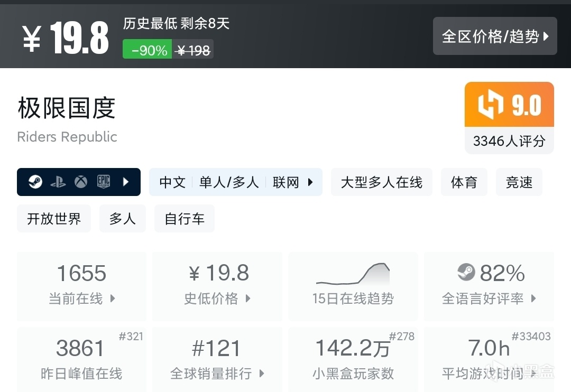Viewport: 571px width, 392px height.
Task: Tap the 开放世界 tag
Action: (54, 219)
